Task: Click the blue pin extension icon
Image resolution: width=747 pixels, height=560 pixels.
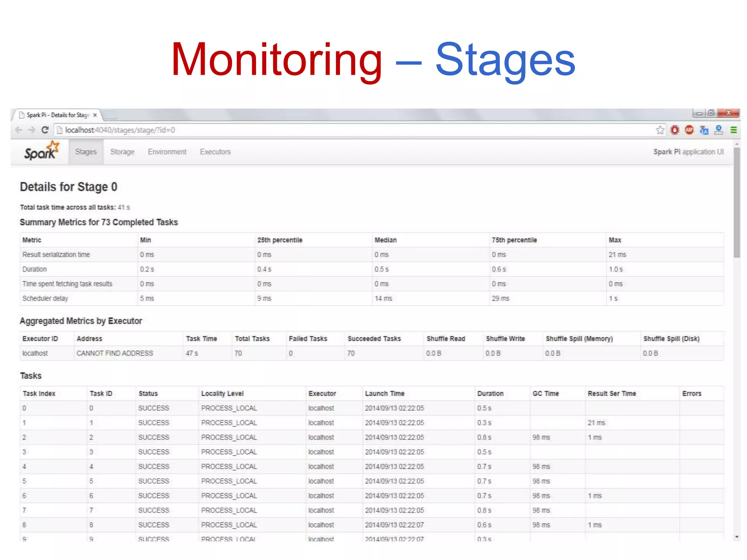Action: 719,130
